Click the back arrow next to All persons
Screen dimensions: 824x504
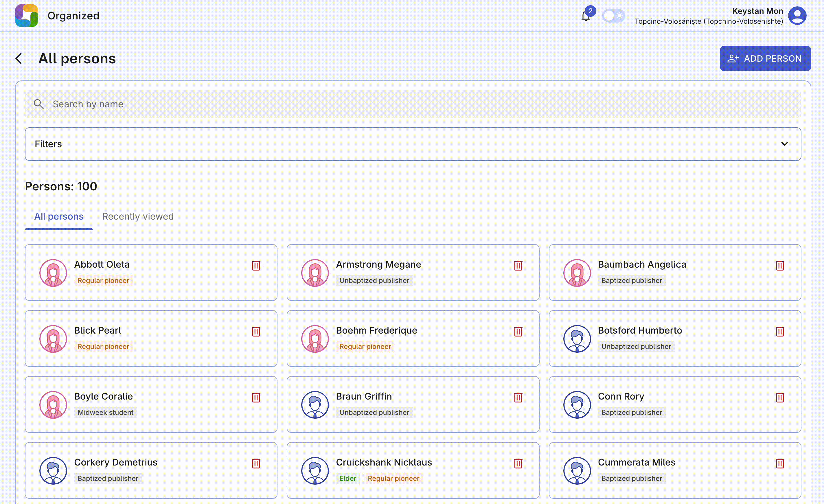click(19, 58)
